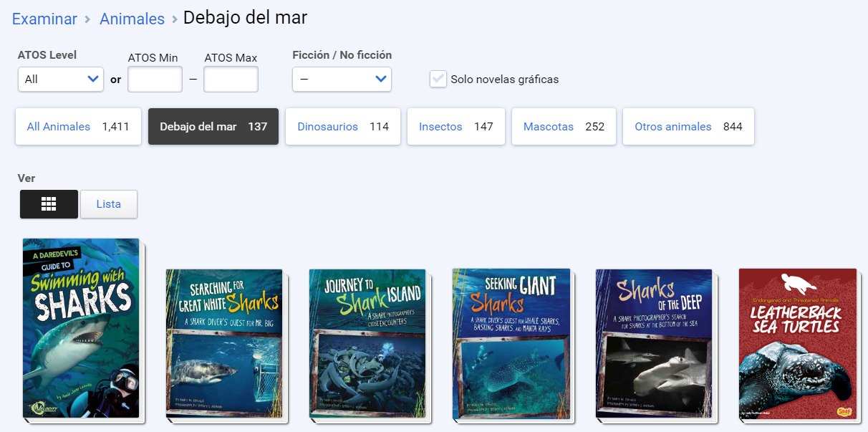Select the Debajo del mar tab
The image size is (868, 432).
tap(213, 127)
